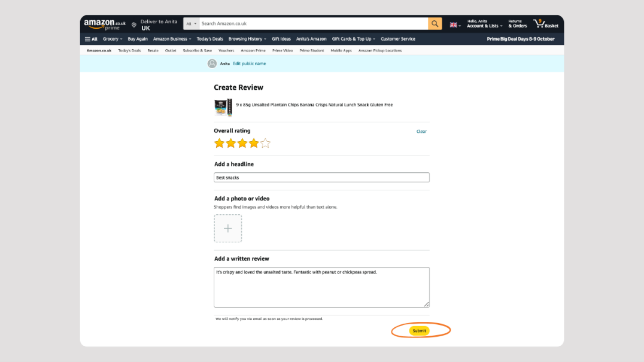Click the Clear rating link
644x362 pixels.
point(421,132)
